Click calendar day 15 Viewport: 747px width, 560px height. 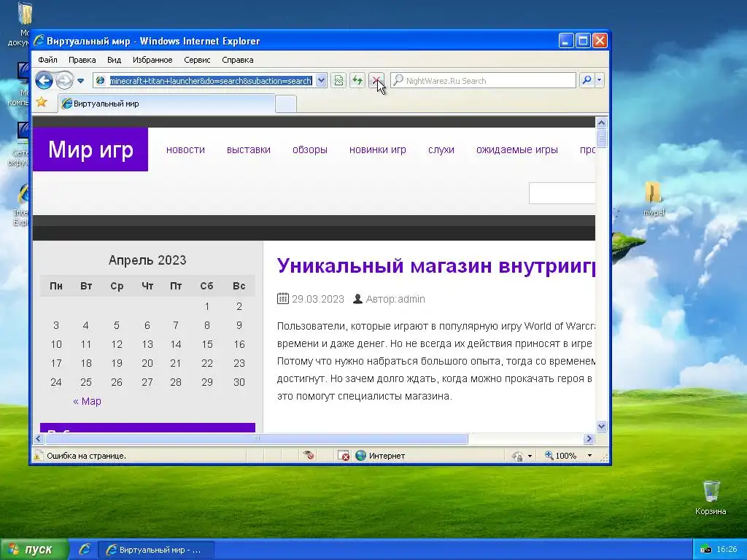point(206,344)
